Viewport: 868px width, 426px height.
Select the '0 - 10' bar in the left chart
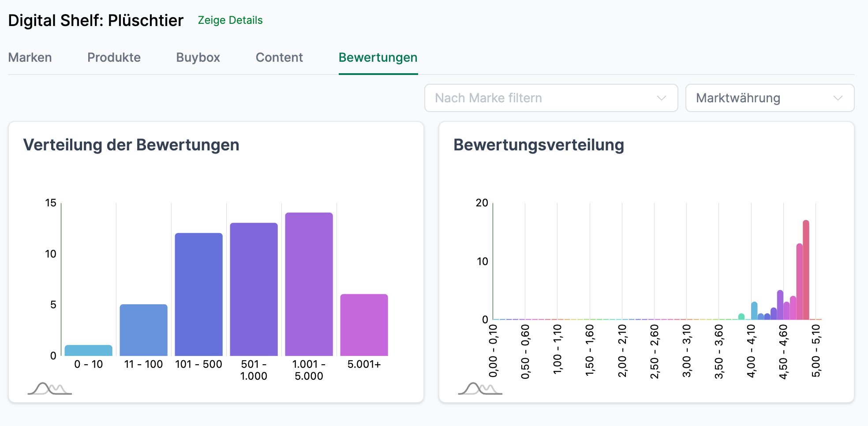point(88,351)
